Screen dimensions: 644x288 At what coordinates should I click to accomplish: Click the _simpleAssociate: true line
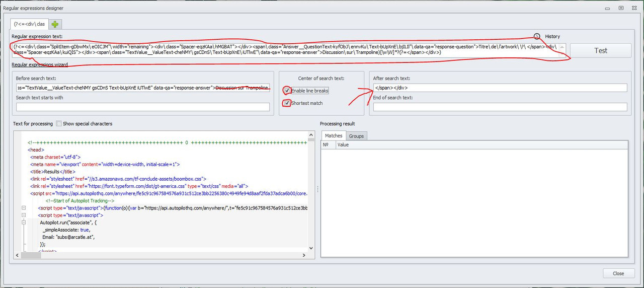tap(66, 230)
